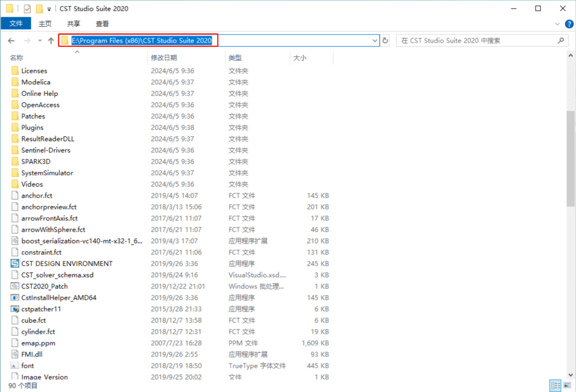The width and height of the screenshot is (576, 392).
Task: Select the constraint.fct file
Action: 41,252
